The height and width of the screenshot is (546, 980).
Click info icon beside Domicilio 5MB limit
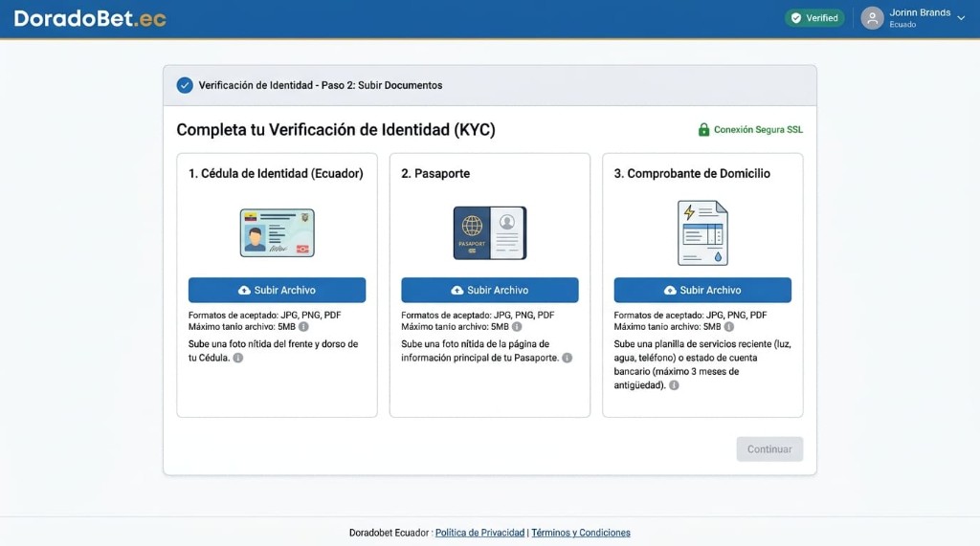pyautogui.click(x=729, y=327)
